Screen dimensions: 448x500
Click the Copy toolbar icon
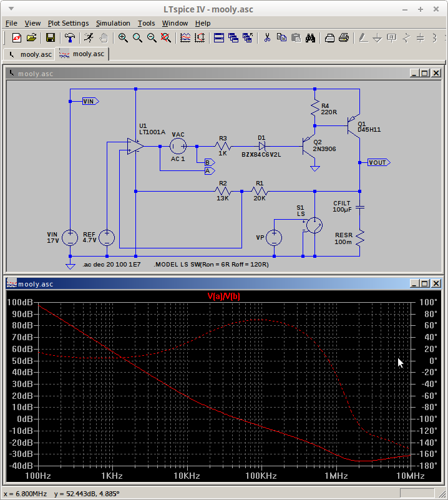281,38
